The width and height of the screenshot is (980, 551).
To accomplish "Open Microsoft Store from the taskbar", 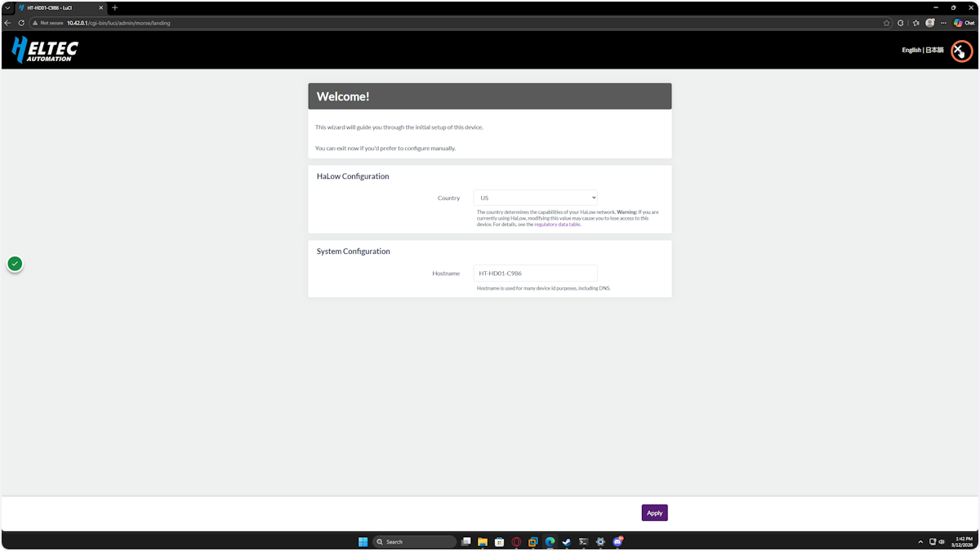I will pyautogui.click(x=499, y=541).
